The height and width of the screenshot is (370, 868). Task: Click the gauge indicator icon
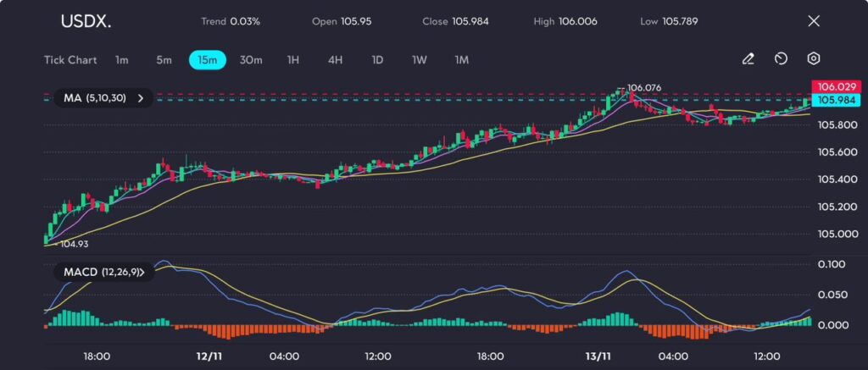[781, 59]
